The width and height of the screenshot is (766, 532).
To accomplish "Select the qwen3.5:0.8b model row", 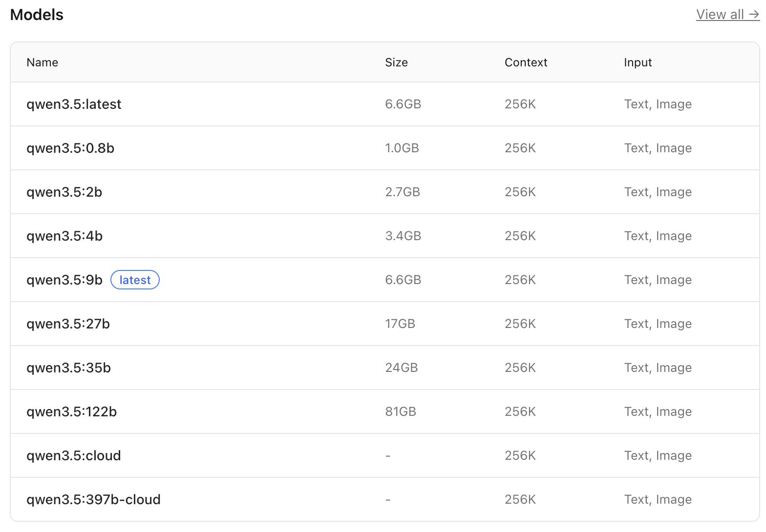I will coord(70,148).
